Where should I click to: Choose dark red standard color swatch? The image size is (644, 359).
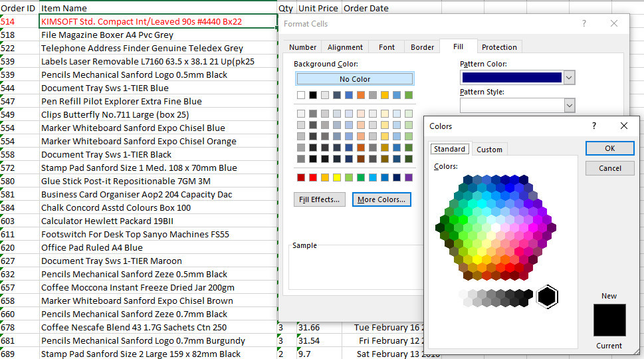pos(301,178)
